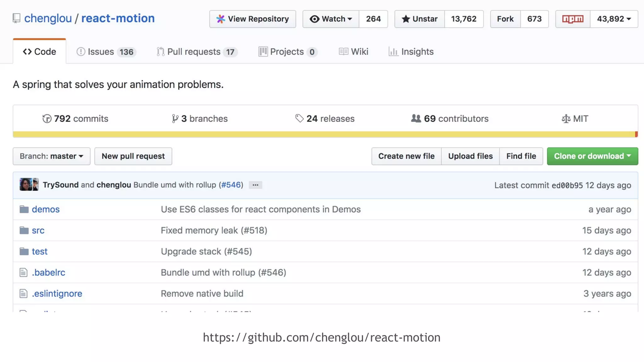Screen dimensions: 644x362
Task: Open the npm 43,892 downloads dropdown
Action: [614, 19]
